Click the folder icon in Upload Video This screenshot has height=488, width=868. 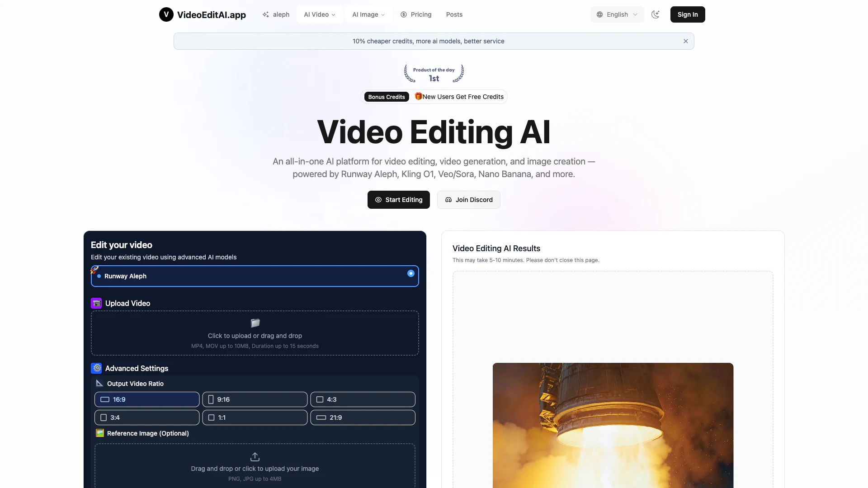255,323
